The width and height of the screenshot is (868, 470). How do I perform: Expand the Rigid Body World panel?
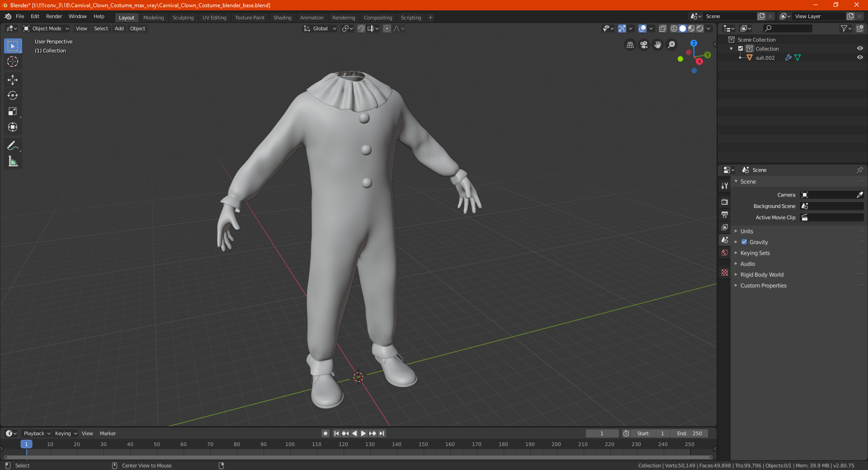click(x=762, y=275)
